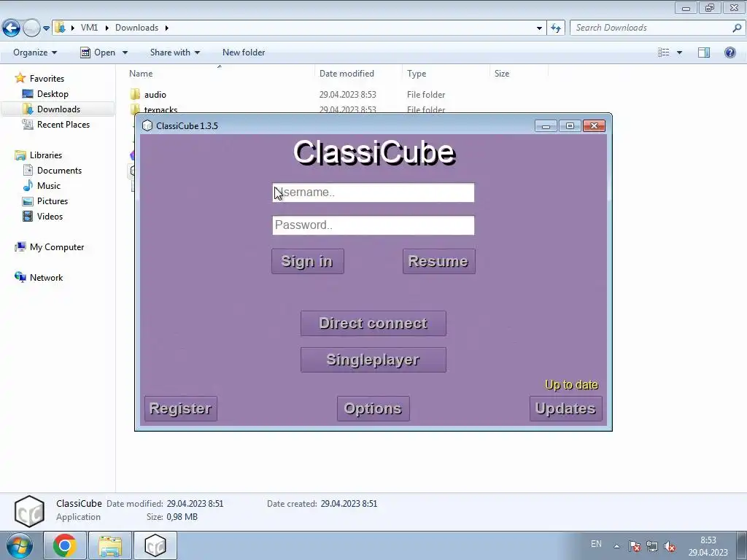The width and height of the screenshot is (747, 560).
Task: Select Libraries in navigation pane
Action: (x=46, y=155)
